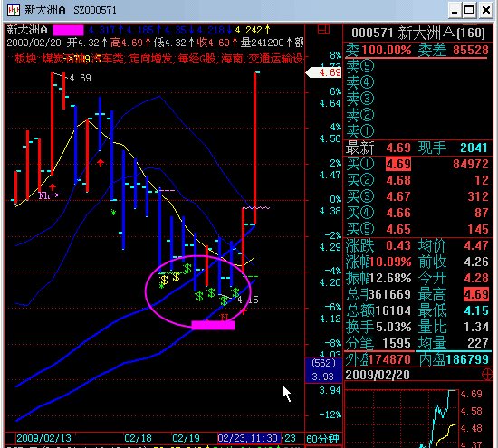This screenshot has width=498, height=448.
Task: Click the magenta color swatch beside 新大洲A
Action: coord(68,30)
